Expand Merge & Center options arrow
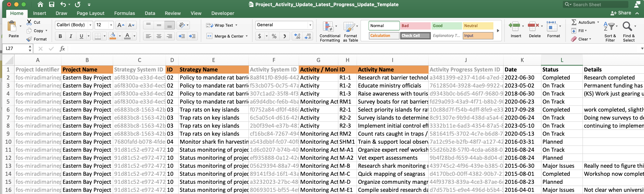Image resolution: width=644 pixels, height=194 pixels. click(247, 36)
